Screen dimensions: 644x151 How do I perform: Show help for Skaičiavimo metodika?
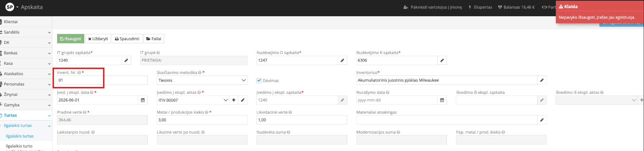[x=200, y=73]
